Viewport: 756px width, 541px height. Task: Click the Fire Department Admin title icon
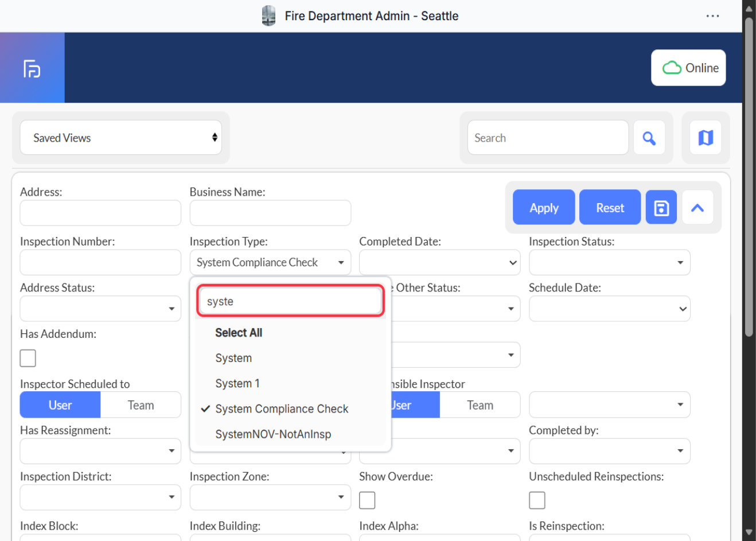click(268, 16)
